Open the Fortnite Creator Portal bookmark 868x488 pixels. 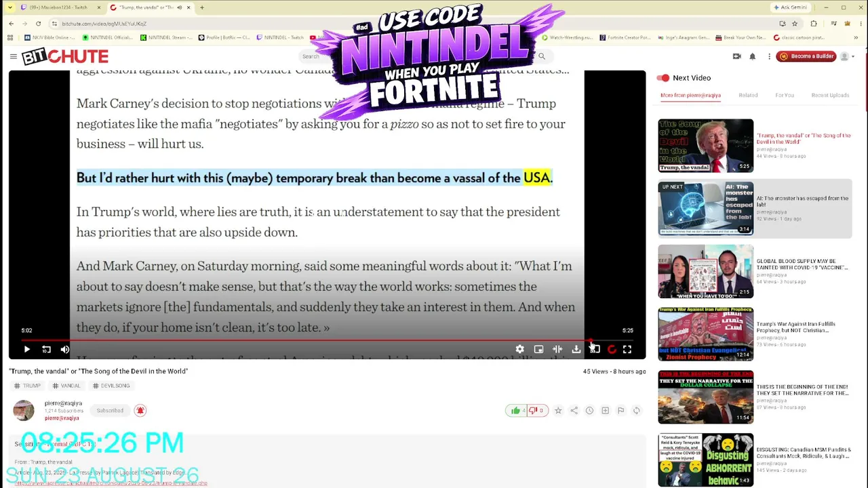(624, 38)
